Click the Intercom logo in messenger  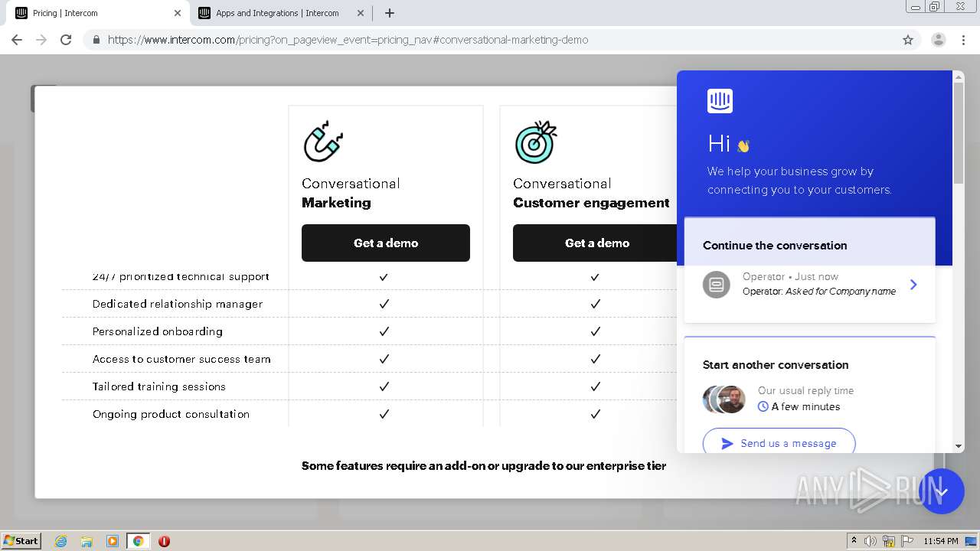pyautogui.click(x=720, y=101)
